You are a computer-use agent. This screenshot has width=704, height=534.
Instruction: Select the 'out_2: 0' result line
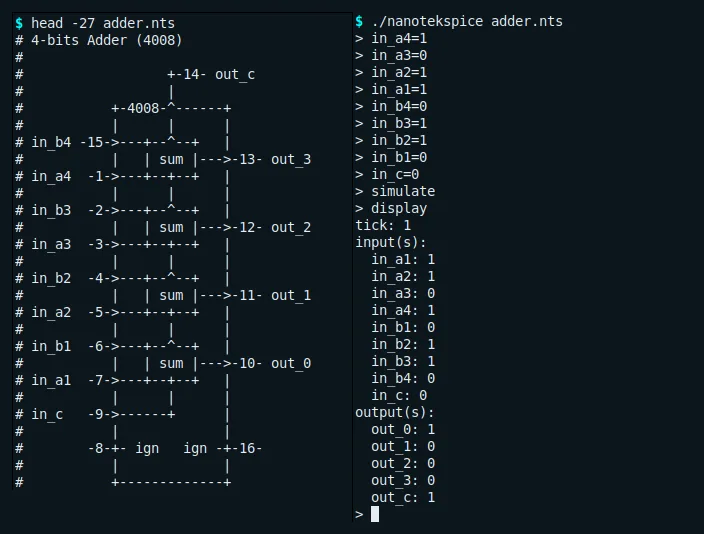403,463
